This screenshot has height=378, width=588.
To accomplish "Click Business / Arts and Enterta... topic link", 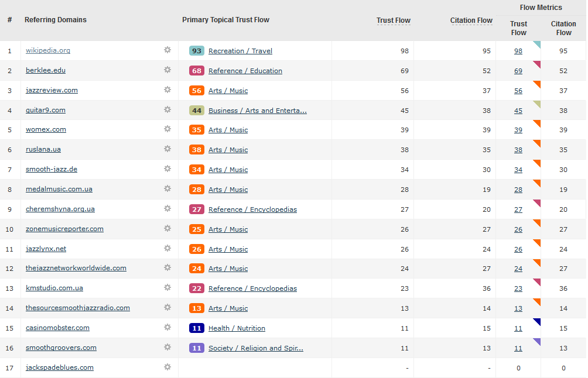I will click(x=258, y=111).
